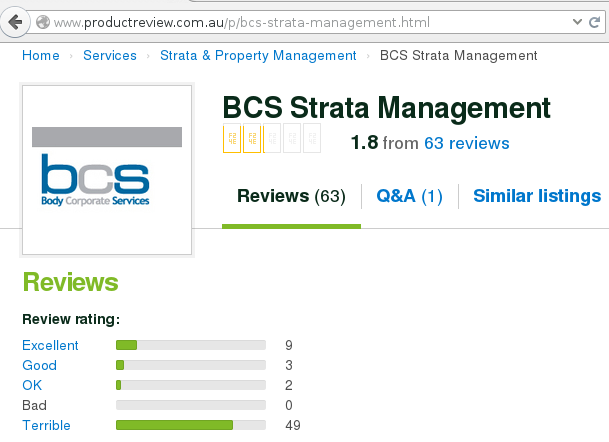Open the BCS logo thumbnail image
This screenshot has height=442, width=609.
(107, 170)
